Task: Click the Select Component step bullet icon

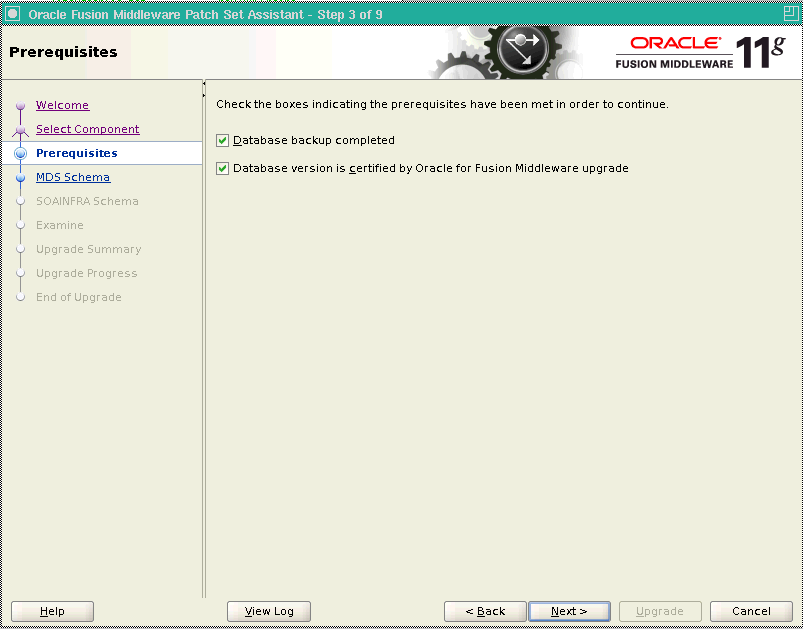Action: tap(20, 130)
